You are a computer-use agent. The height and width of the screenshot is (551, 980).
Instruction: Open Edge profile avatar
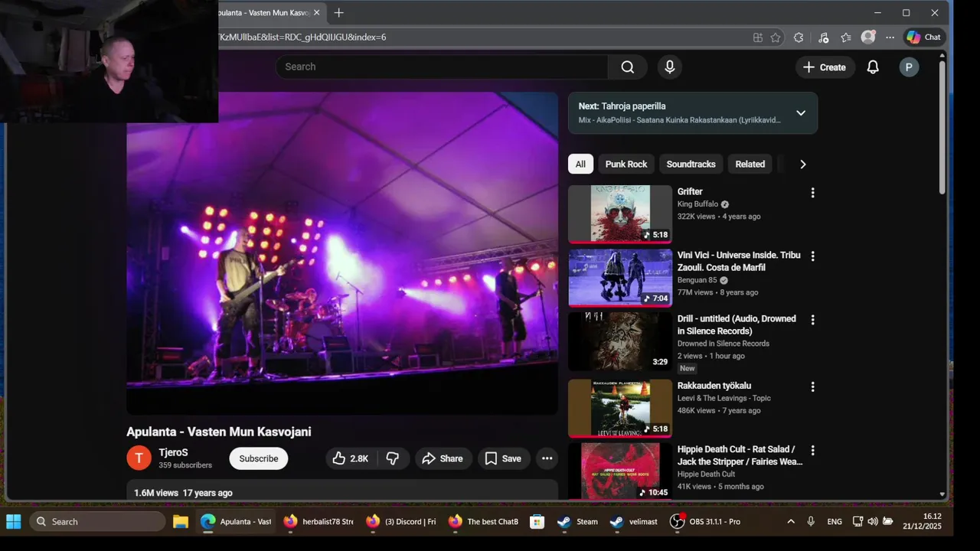tap(867, 37)
